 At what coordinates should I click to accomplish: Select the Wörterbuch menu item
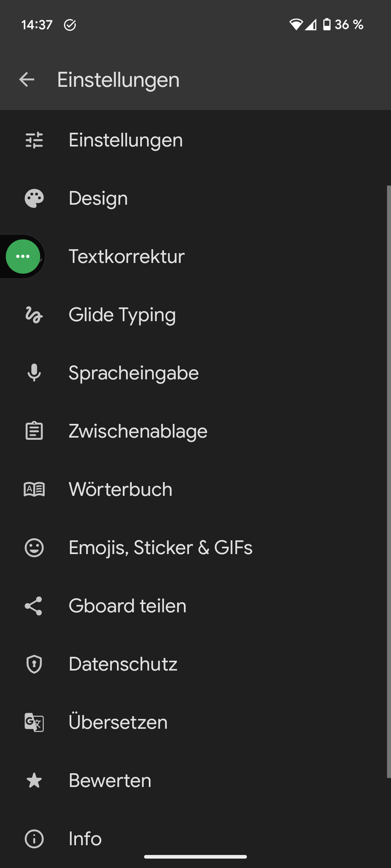click(121, 489)
